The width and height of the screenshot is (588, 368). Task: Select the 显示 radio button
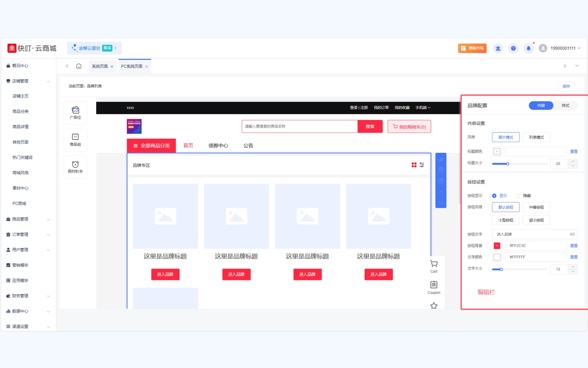(494, 196)
